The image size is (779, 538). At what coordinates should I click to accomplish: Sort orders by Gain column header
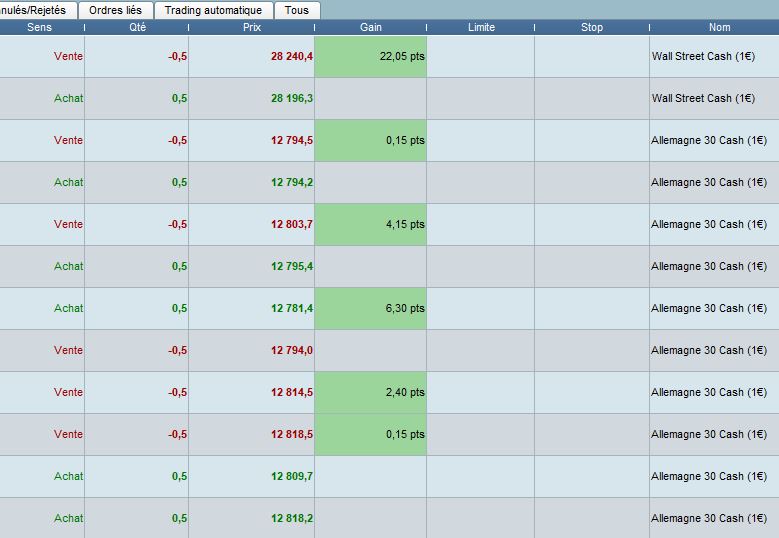tap(371, 27)
